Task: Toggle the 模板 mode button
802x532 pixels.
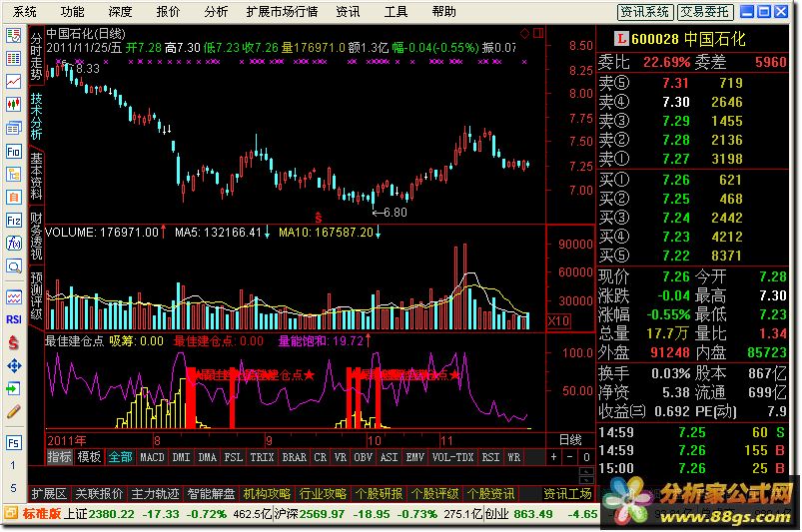Action: pos(89,457)
